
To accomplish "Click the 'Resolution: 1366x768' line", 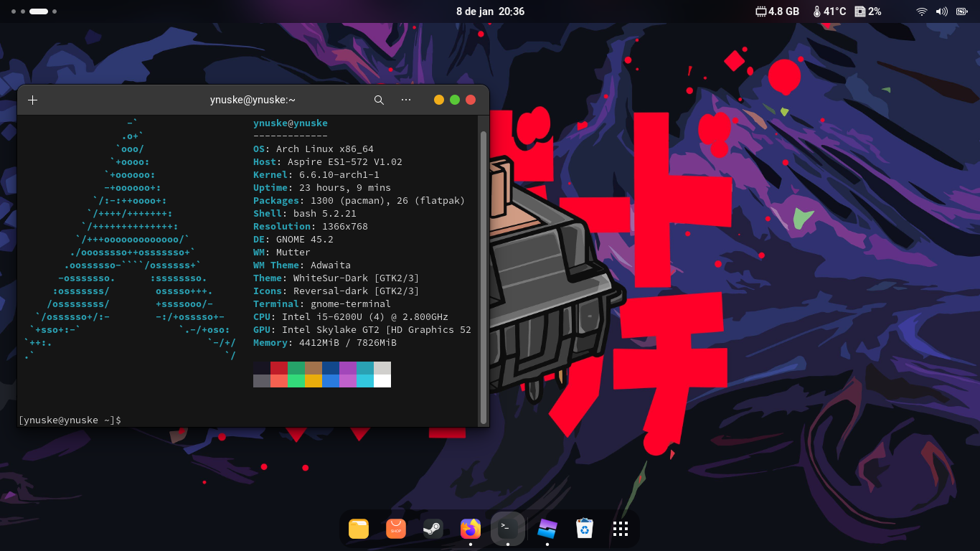I will pos(311,226).
